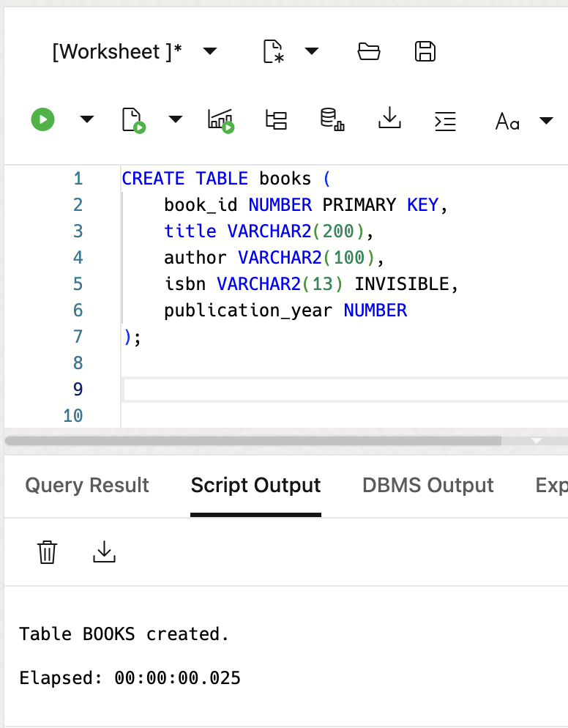Click the 'author' column name

[x=195, y=258]
